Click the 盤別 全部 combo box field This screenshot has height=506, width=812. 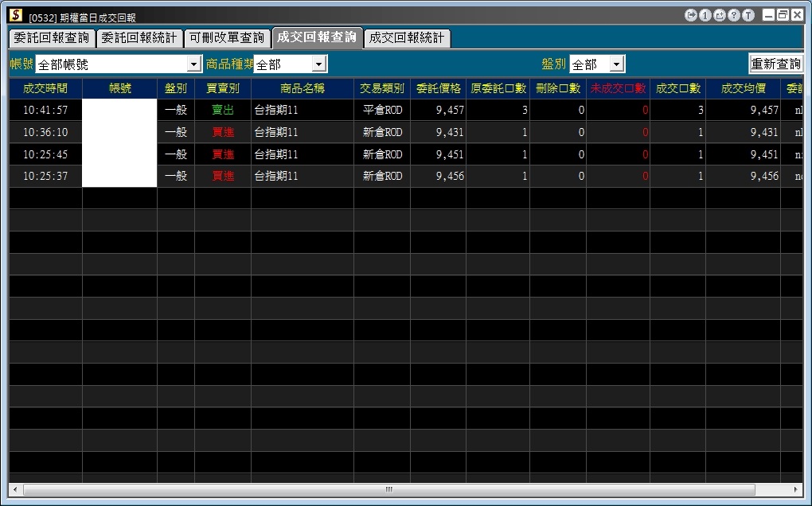[597, 64]
